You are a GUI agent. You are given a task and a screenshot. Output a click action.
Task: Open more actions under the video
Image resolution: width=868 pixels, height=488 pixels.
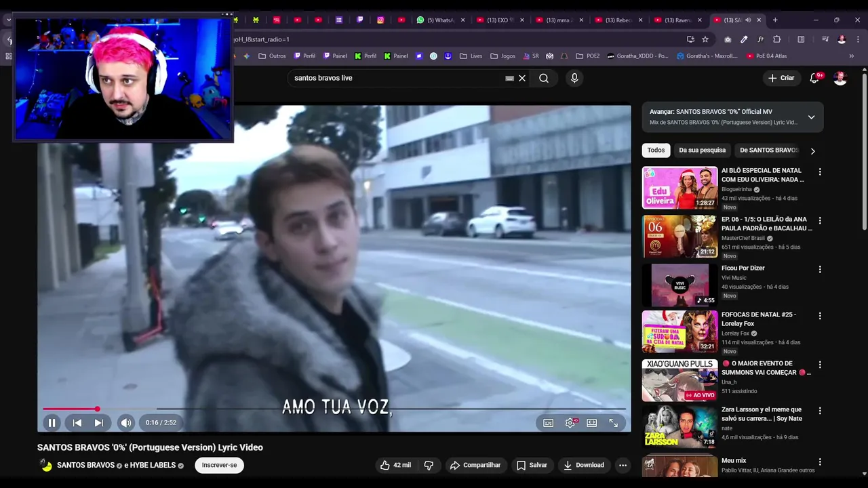[x=623, y=465]
